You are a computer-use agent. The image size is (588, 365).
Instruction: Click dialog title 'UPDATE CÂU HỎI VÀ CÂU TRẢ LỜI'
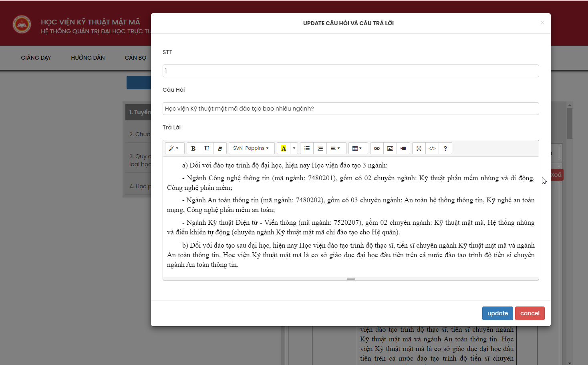(x=348, y=23)
